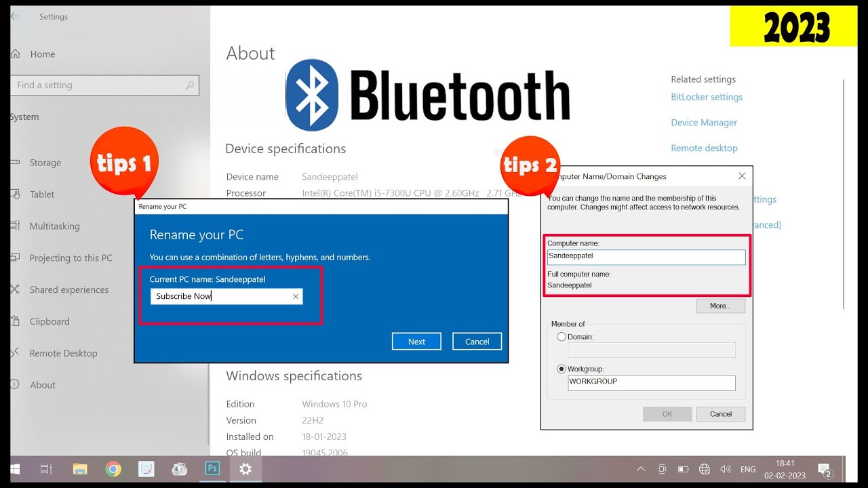Open Photoshop from the taskbar
The image size is (868, 488).
[x=212, y=469]
